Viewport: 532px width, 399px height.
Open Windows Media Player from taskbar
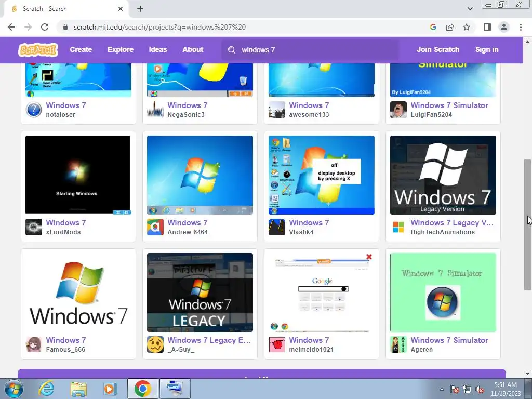(109, 389)
